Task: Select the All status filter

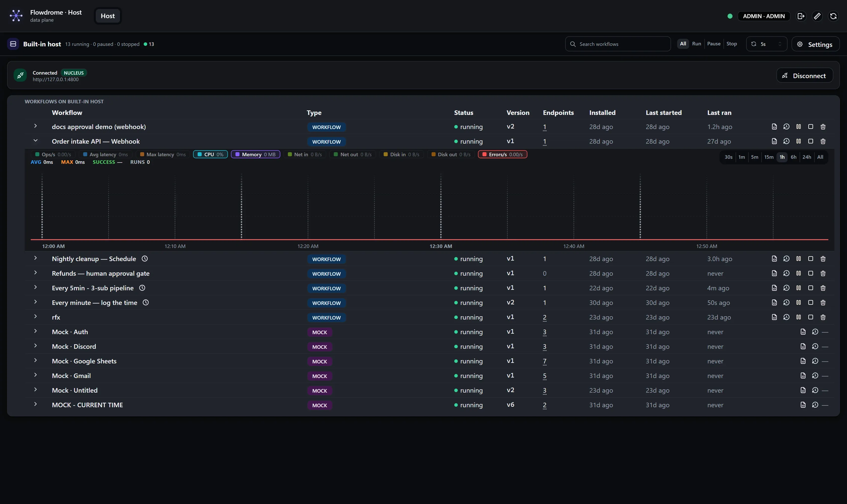Action: [x=683, y=44]
